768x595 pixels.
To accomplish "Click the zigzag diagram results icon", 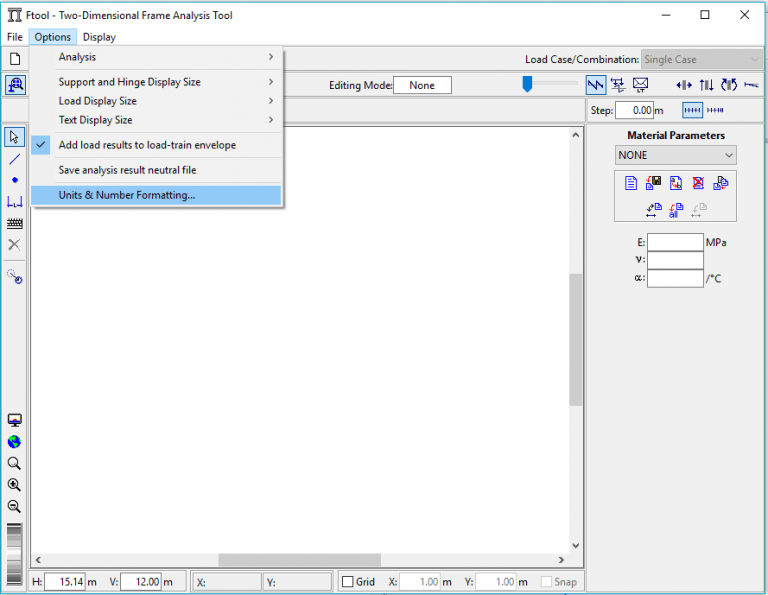I will pyautogui.click(x=596, y=85).
